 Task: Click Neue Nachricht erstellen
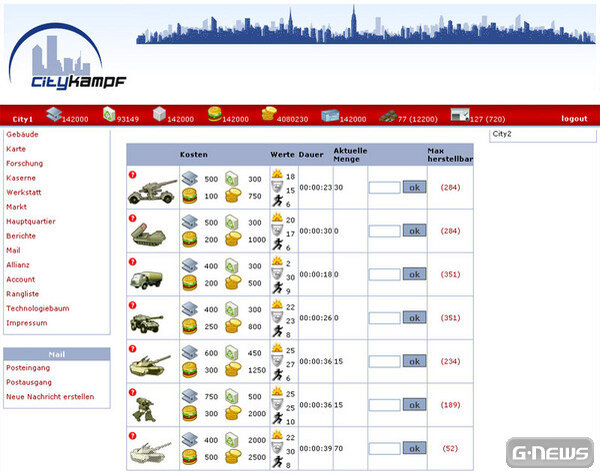coord(50,397)
